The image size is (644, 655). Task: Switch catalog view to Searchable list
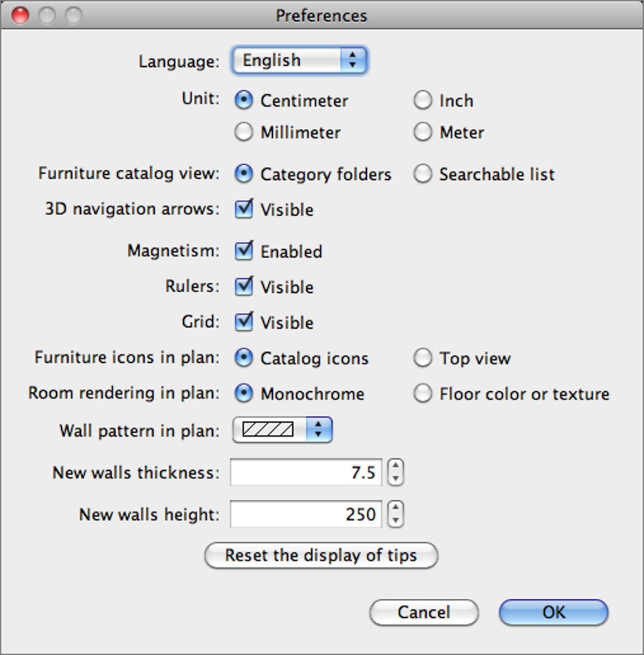[x=422, y=174]
